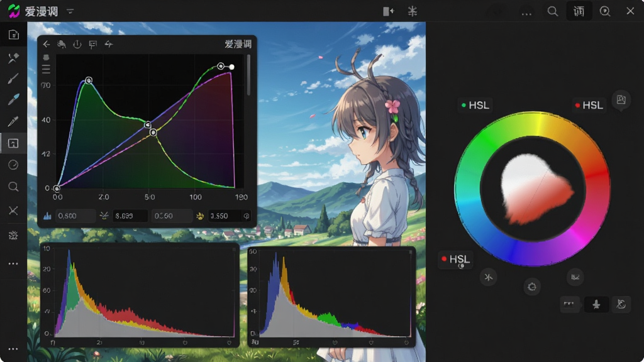Viewport: 644px width, 362px height.
Task: Click the circular dial icon below the color wheel
Action: pos(532,287)
